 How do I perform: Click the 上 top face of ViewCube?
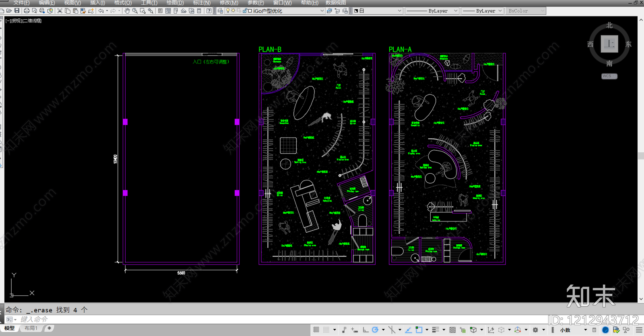(x=609, y=44)
